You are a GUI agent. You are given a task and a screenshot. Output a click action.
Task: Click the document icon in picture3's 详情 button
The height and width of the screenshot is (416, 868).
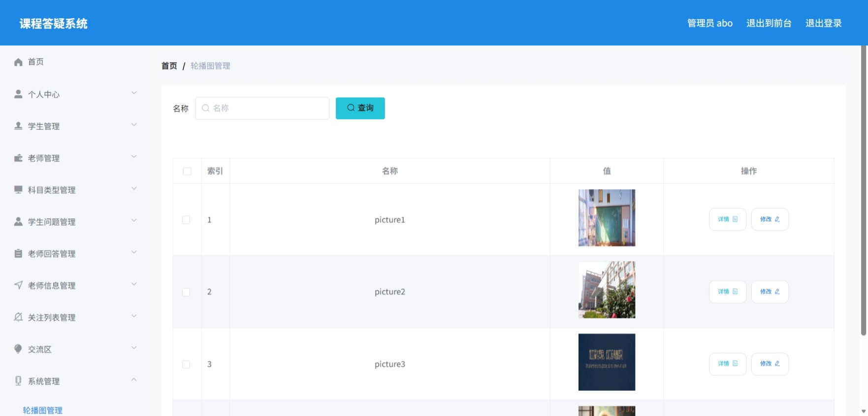point(735,364)
